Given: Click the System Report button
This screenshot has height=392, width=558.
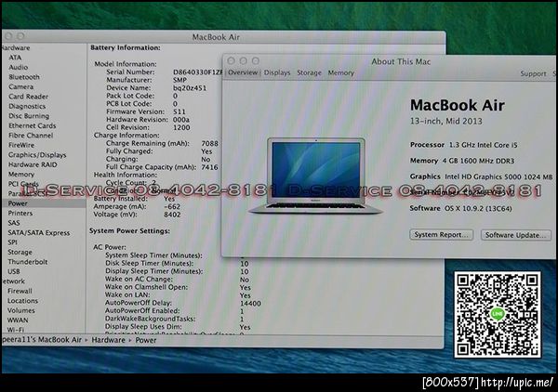Looking at the screenshot, I should (x=441, y=235).
